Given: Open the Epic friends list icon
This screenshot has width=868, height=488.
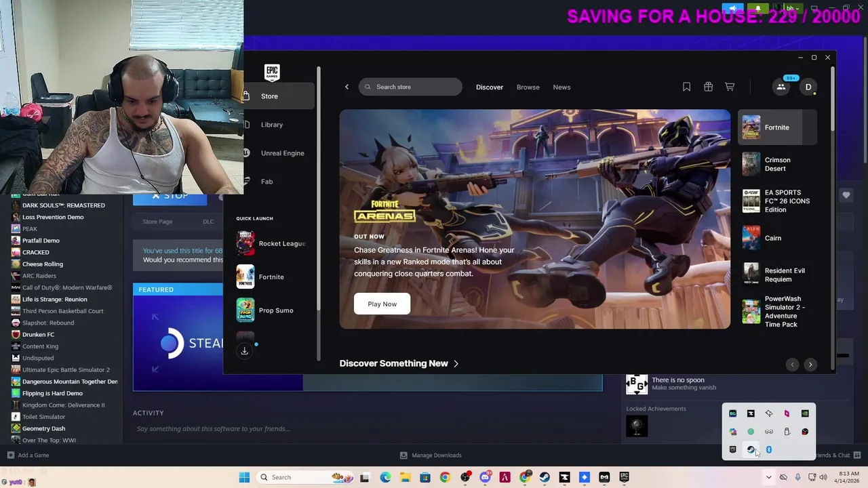Looking at the screenshot, I should tap(781, 87).
